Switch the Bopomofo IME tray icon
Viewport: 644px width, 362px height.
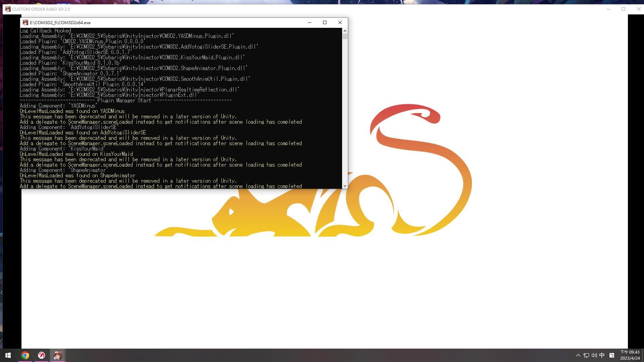[x=612, y=355]
